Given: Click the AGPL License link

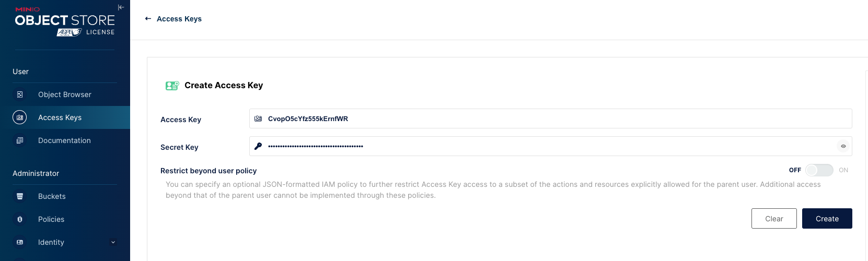Looking at the screenshot, I should [86, 32].
